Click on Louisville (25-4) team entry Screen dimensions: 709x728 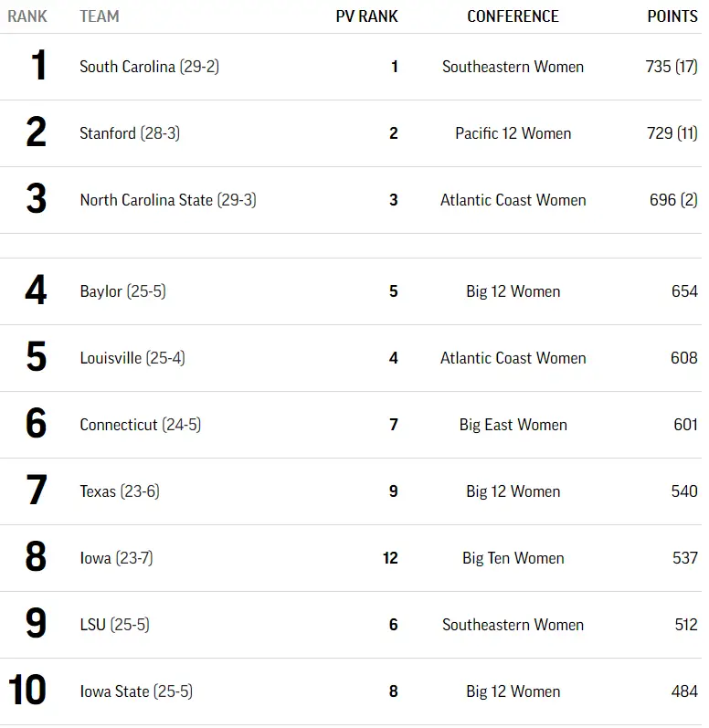(x=132, y=358)
